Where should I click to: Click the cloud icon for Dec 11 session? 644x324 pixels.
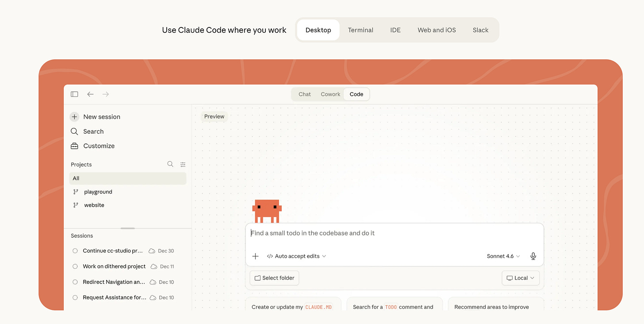pyautogui.click(x=154, y=266)
